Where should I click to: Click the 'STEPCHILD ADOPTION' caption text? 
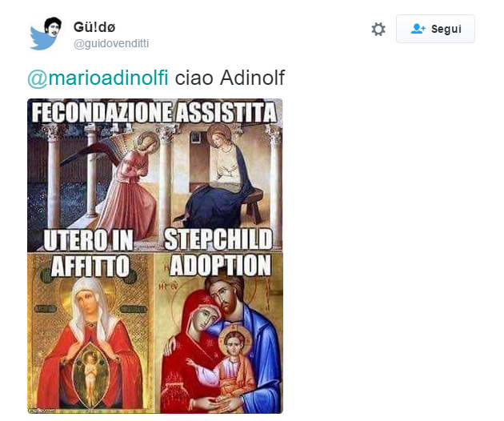coord(218,252)
